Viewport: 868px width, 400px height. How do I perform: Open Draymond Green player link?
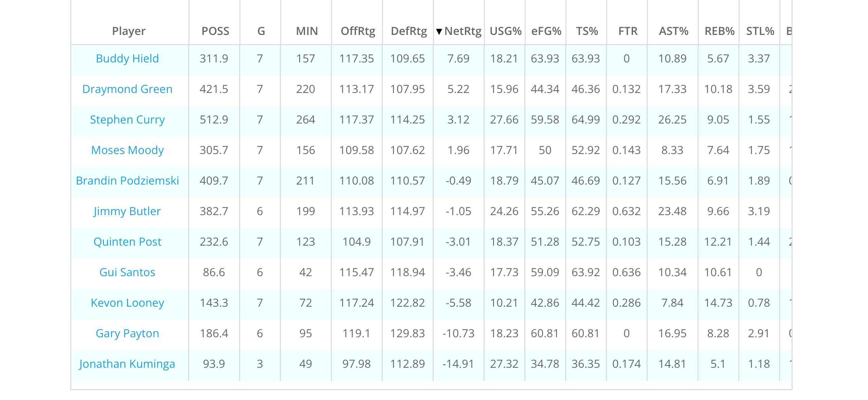click(x=127, y=89)
